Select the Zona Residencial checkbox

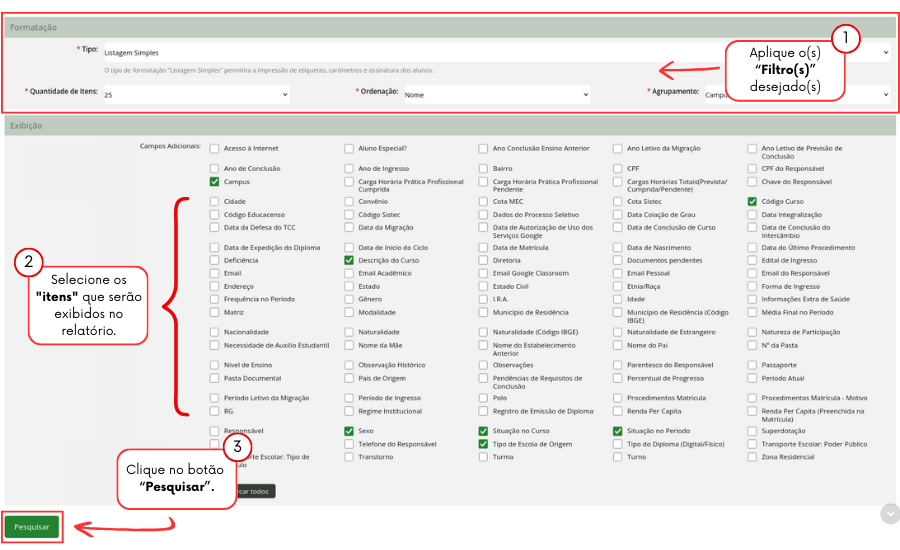752,457
